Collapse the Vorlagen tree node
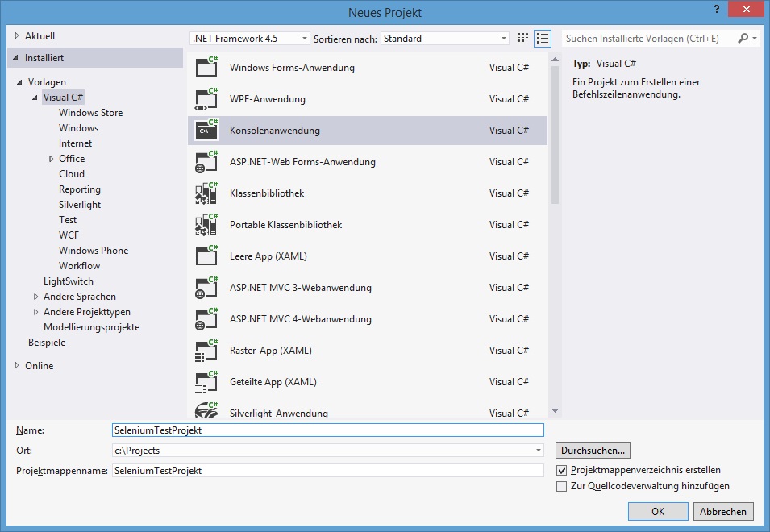The width and height of the screenshot is (770, 532). click(x=19, y=82)
